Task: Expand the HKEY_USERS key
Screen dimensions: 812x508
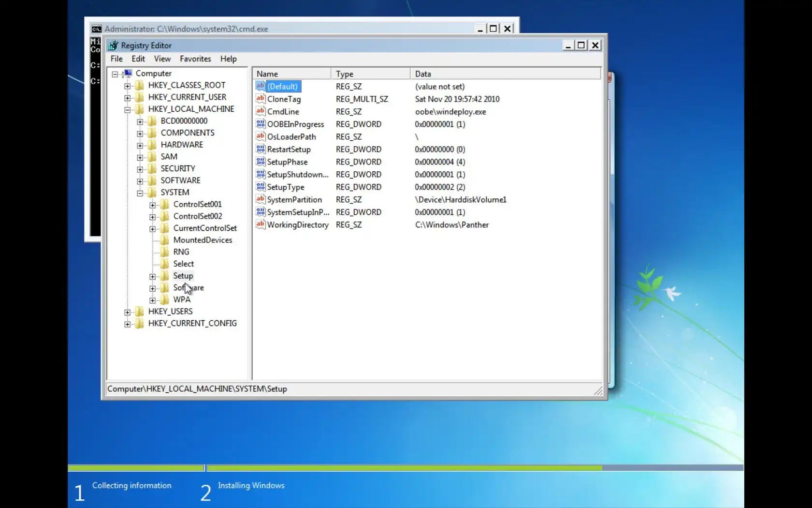Action: 127,312
